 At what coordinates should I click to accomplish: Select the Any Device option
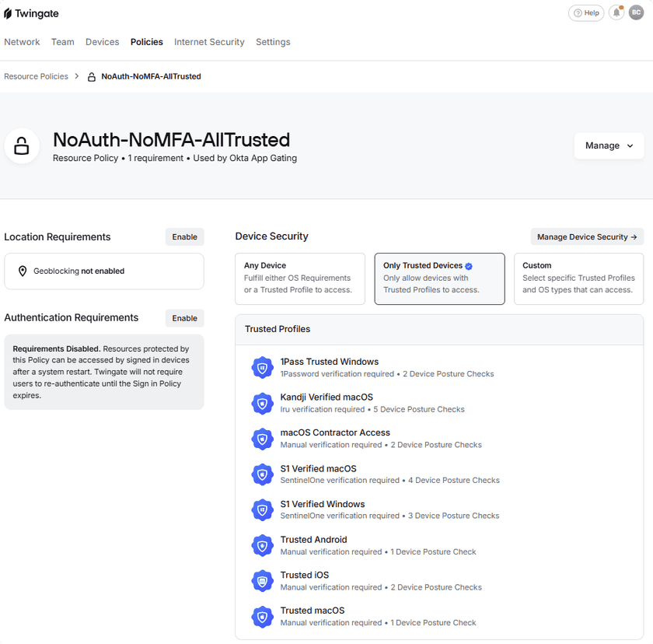pos(300,278)
